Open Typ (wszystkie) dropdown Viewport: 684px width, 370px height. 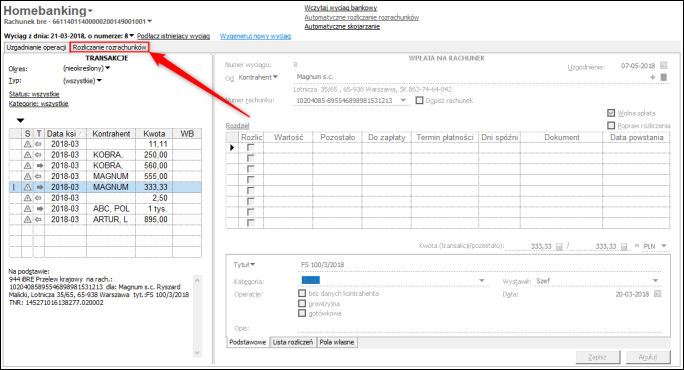point(99,80)
